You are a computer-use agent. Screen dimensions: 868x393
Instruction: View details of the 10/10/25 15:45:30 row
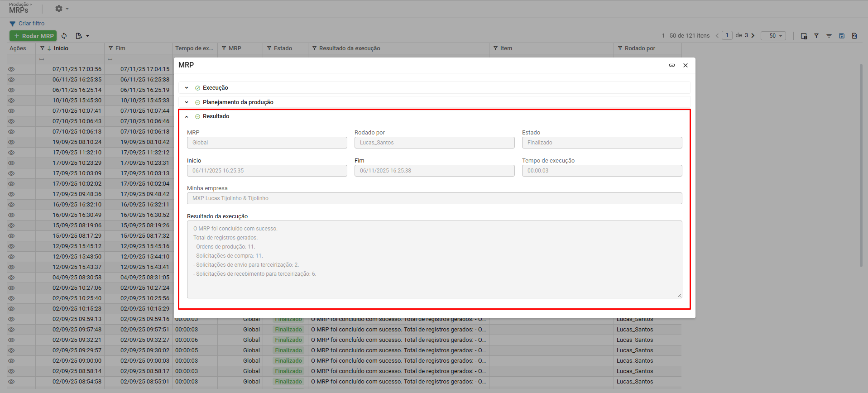[11, 101]
